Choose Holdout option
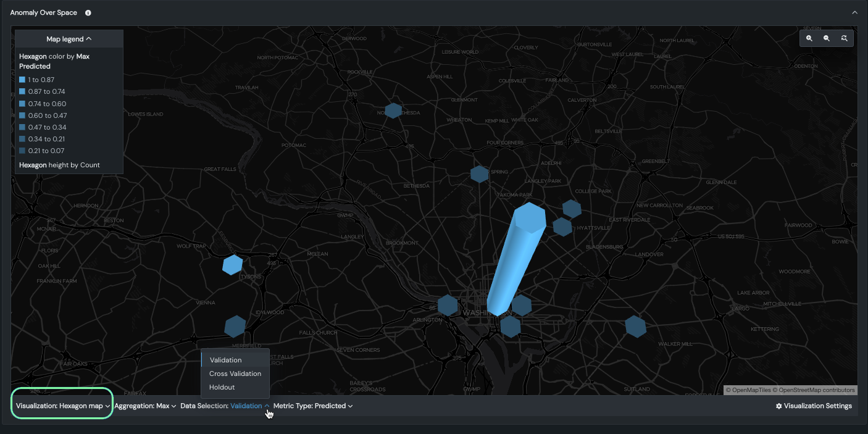868x434 pixels. tap(222, 387)
